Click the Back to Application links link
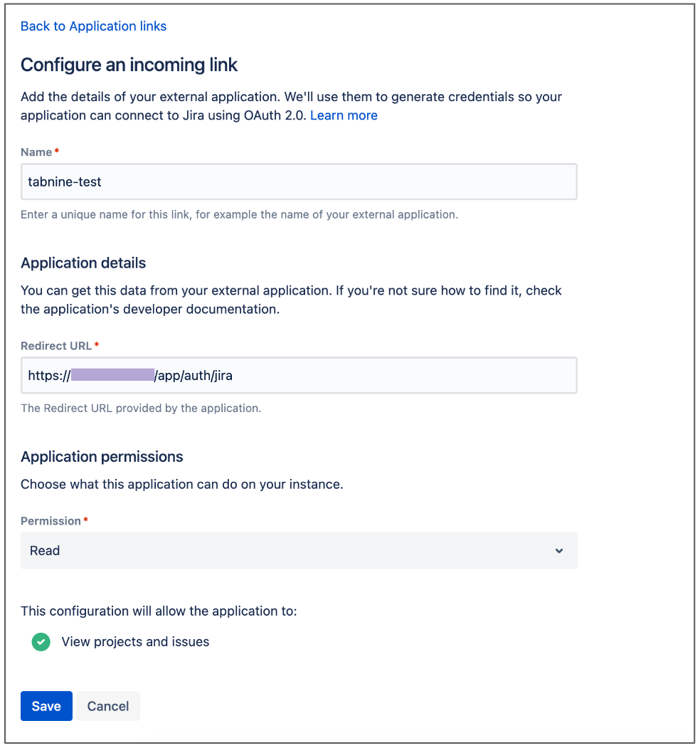Image resolution: width=700 pixels, height=748 pixels. tap(93, 26)
